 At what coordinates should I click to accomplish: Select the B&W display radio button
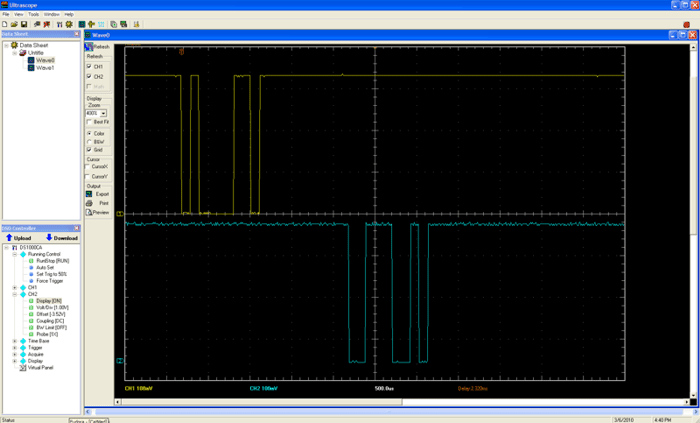[x=89, y=141]
